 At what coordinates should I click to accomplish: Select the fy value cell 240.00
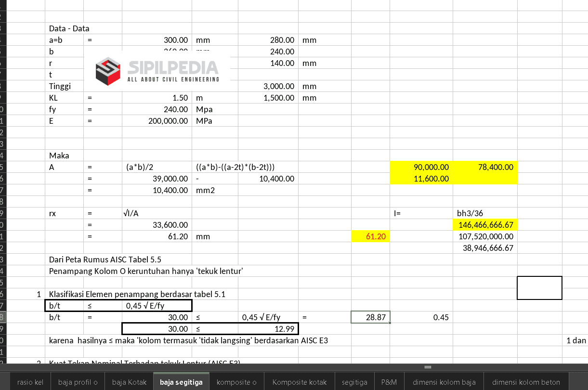point(157,109)
